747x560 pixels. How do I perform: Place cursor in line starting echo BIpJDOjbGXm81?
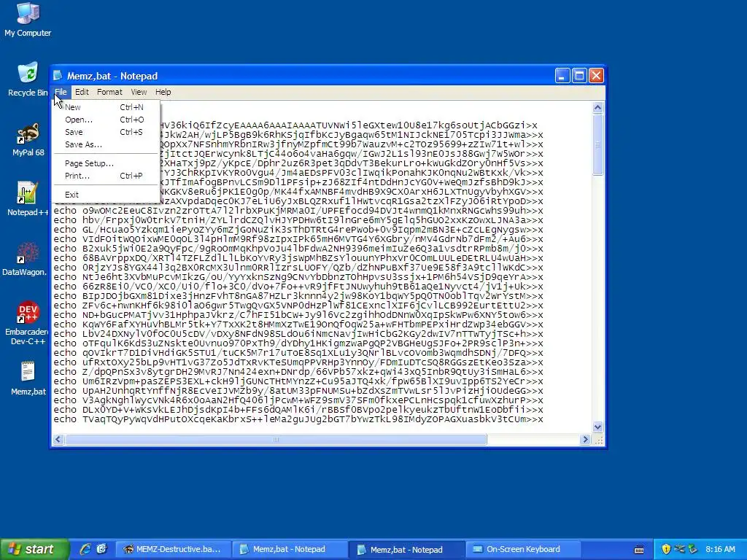[x=298, y=296]
